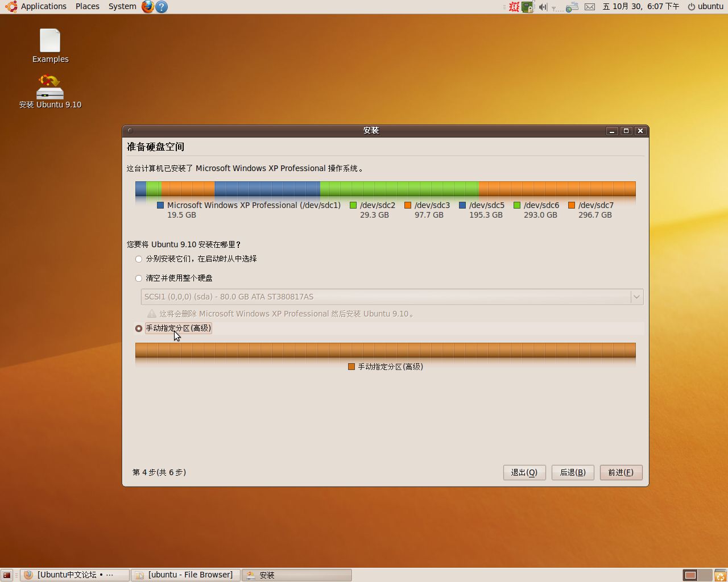
Task: Open the Trash icon in the bottom panel
Action: 720,575
